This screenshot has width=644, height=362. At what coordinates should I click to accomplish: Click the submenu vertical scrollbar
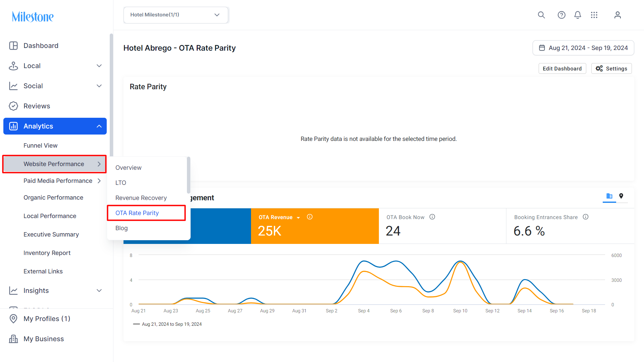pyautogui.click(x=189, y=175)
